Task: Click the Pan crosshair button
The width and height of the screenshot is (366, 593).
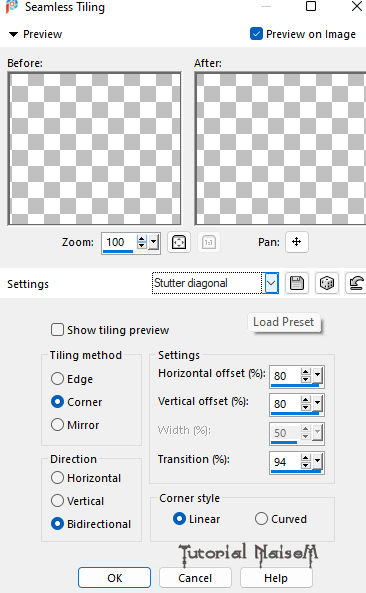Action: coord(297,242)
